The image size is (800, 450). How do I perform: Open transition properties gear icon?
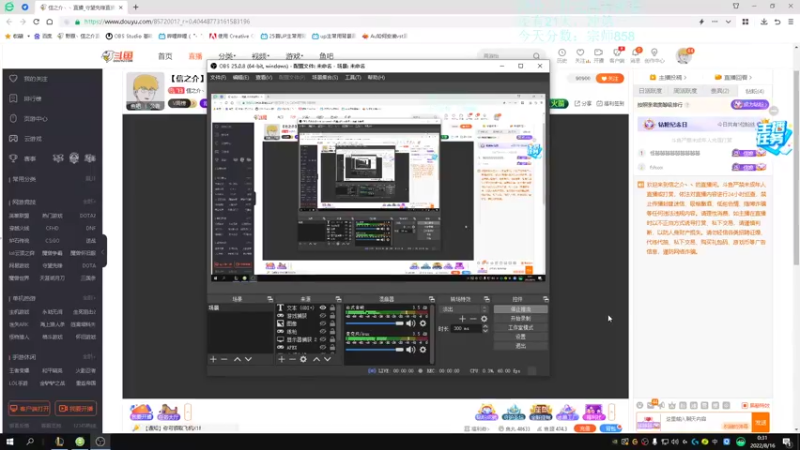click(x=484, y=319)
